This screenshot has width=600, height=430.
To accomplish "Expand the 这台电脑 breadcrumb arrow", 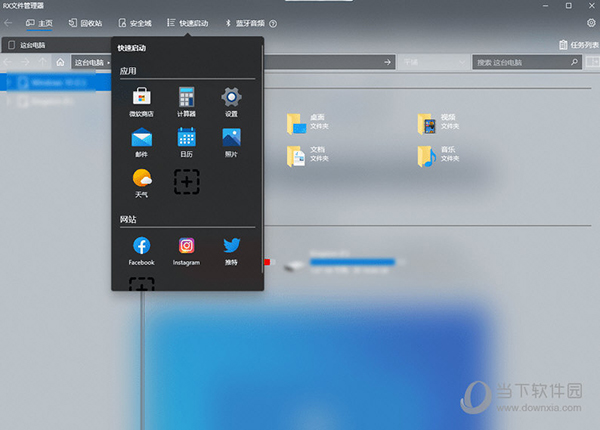I will tap(109, 62).
